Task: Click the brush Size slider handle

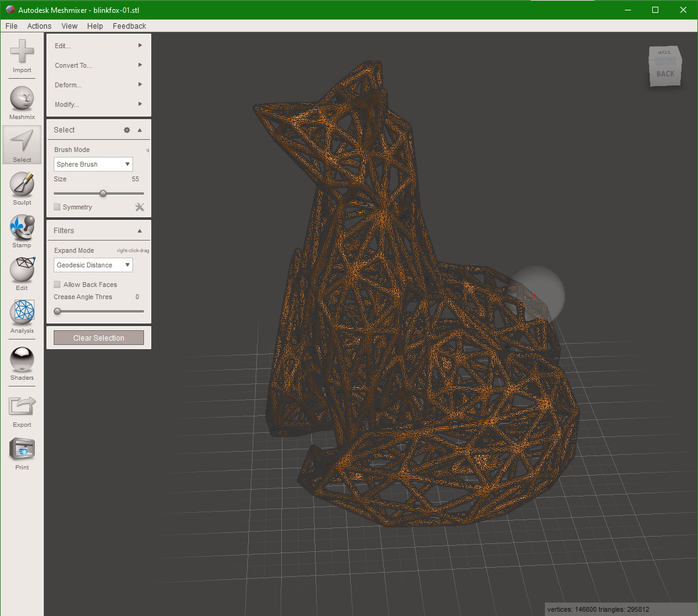Action: (x=103, y=194)
